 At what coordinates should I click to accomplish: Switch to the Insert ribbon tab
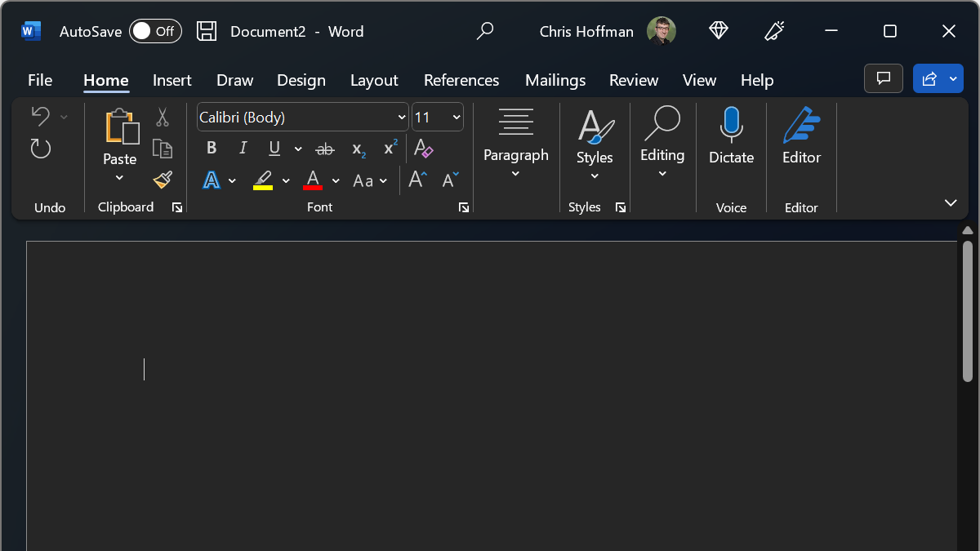click(171, 80)
